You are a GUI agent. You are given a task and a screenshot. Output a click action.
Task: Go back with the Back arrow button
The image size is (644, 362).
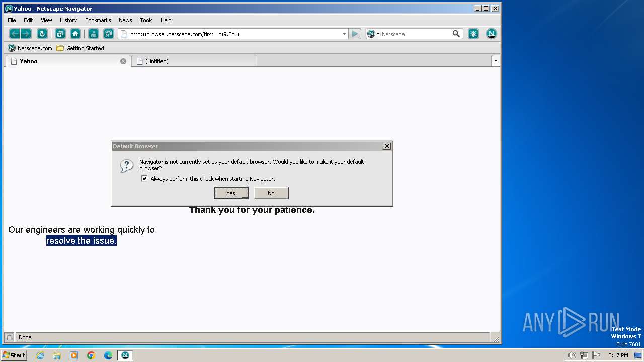15,34
